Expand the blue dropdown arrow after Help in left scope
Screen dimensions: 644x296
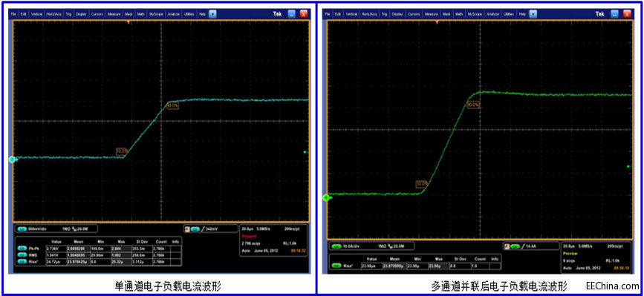click(x=212, y=14)
